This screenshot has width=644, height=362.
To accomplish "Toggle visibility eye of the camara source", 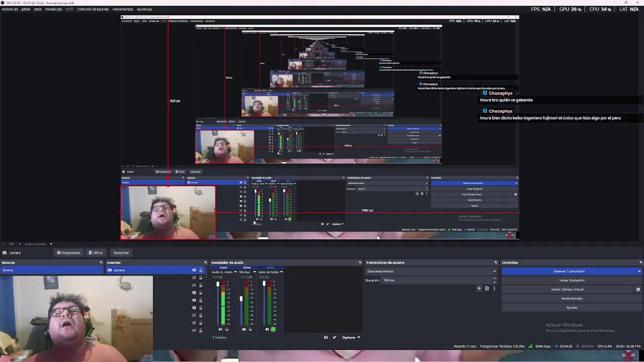I will pos(194,270).
